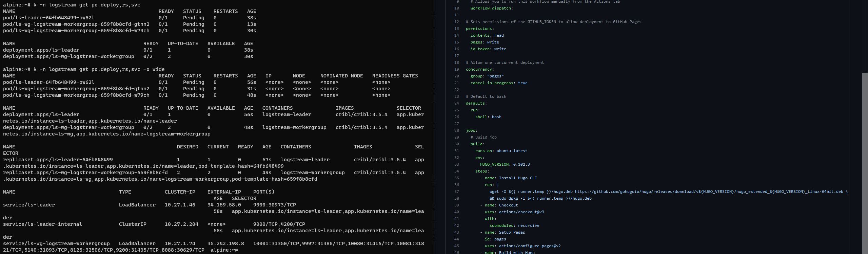Select the 'NOMINATED NODE' column header

click(341, 76)
